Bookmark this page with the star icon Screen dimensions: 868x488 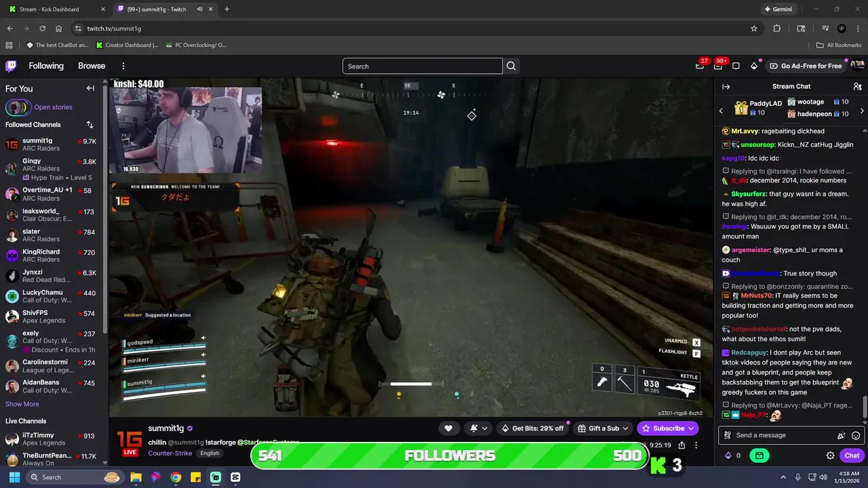(x=754, y=28)
